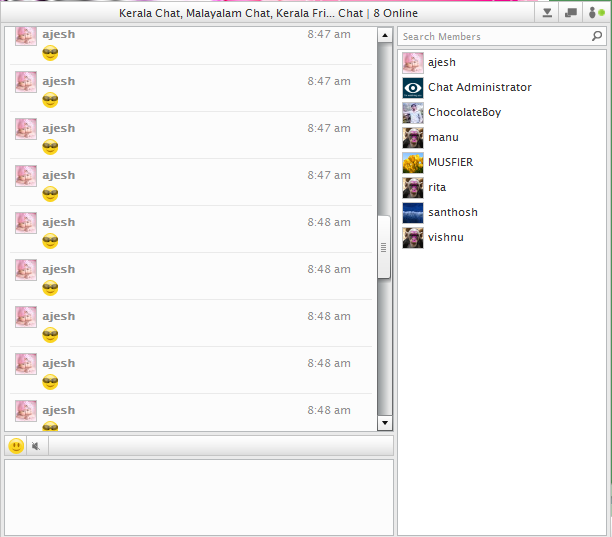Select ajesh in the members list
Viewport: 612px width, 537px height.
pyautogui.click(x=502, y=62)
